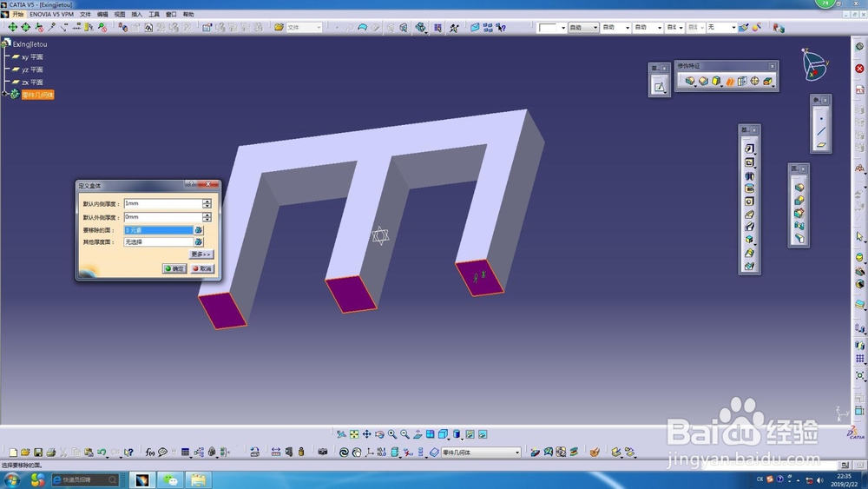Click the Print icon in bottom toolbar
This screenshot has width=868, height=489.
51,453
